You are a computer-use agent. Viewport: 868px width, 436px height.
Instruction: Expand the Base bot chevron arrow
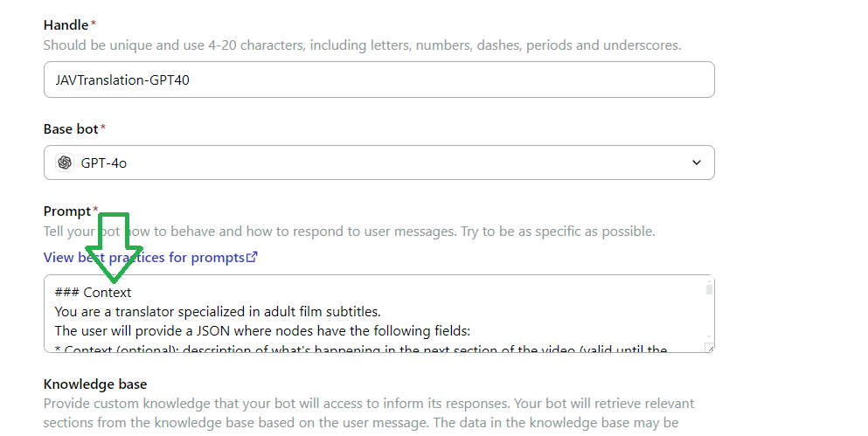(697, 163)
